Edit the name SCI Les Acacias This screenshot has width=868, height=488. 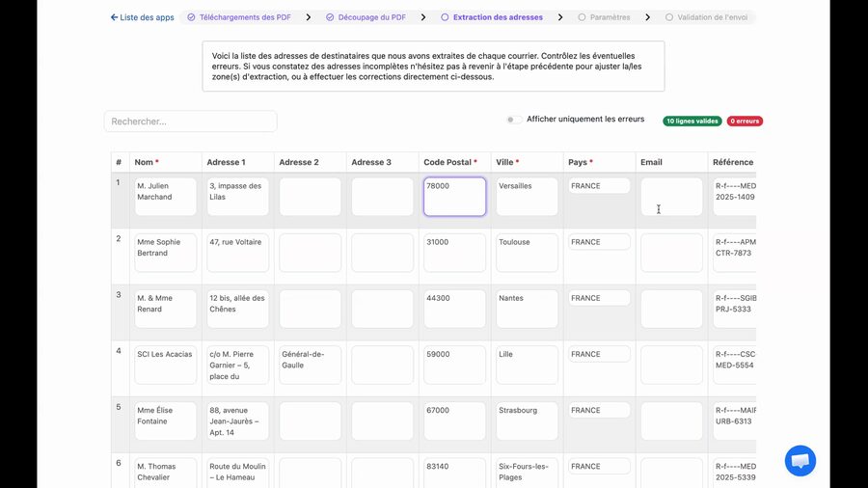pyautogui.click(x=166, y=366)
